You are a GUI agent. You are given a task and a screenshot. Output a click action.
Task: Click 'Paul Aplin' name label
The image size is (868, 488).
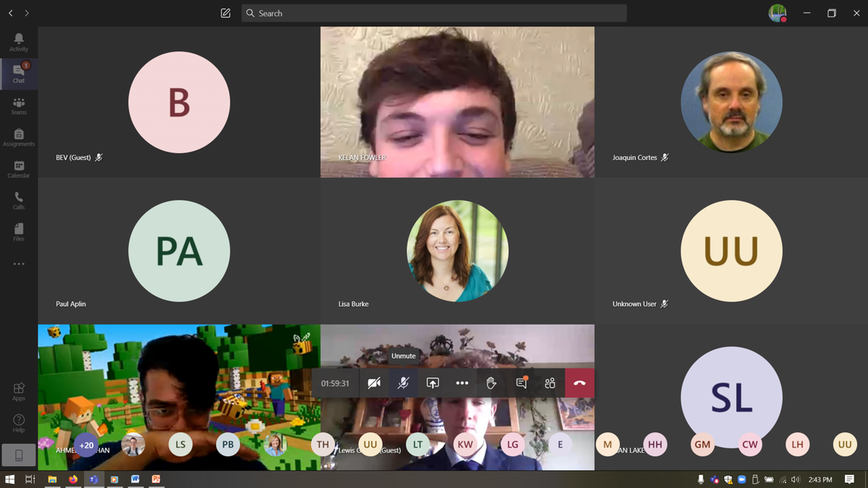click(x=71, y=304)
